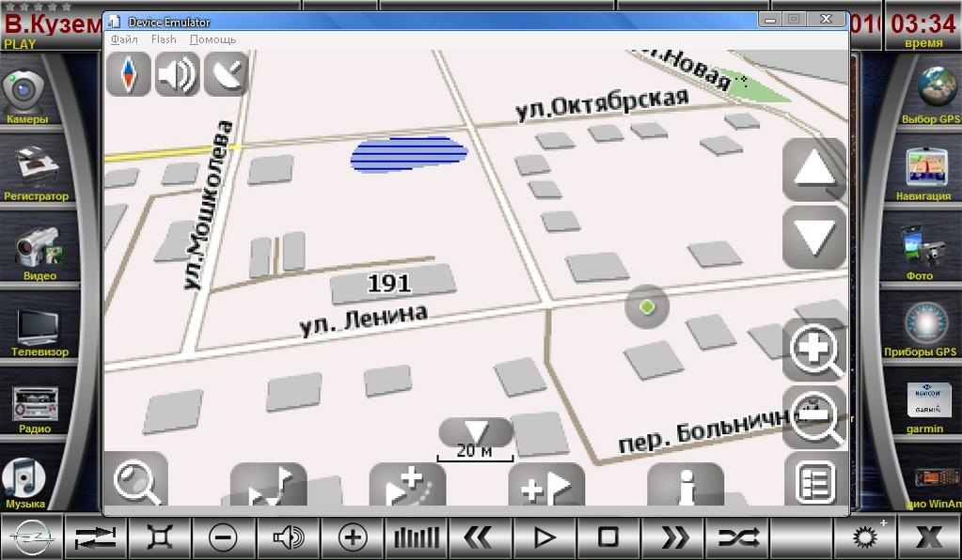
Task: Open Видео in the left sidebar
Action: pyautogui.click(x=39, y=254)
